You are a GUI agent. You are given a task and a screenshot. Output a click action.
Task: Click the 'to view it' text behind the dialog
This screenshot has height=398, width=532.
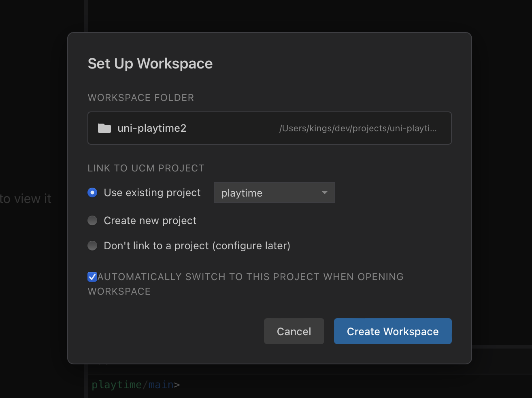tap(26, 199)
